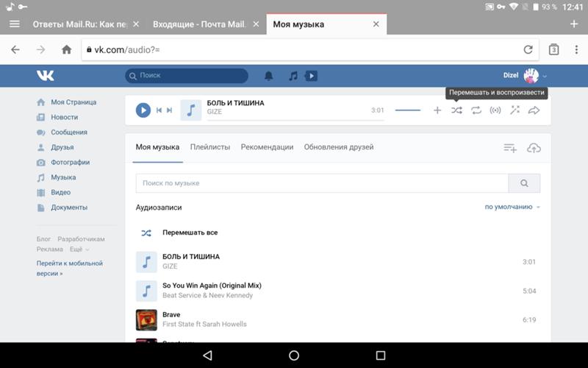
Task: Click the Реклама footer link
Action: (49, 250)
